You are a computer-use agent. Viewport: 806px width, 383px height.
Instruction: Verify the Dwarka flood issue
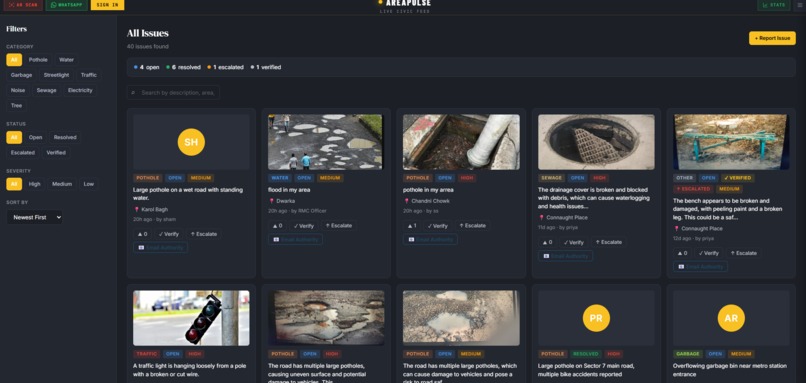tap(303, 226)
